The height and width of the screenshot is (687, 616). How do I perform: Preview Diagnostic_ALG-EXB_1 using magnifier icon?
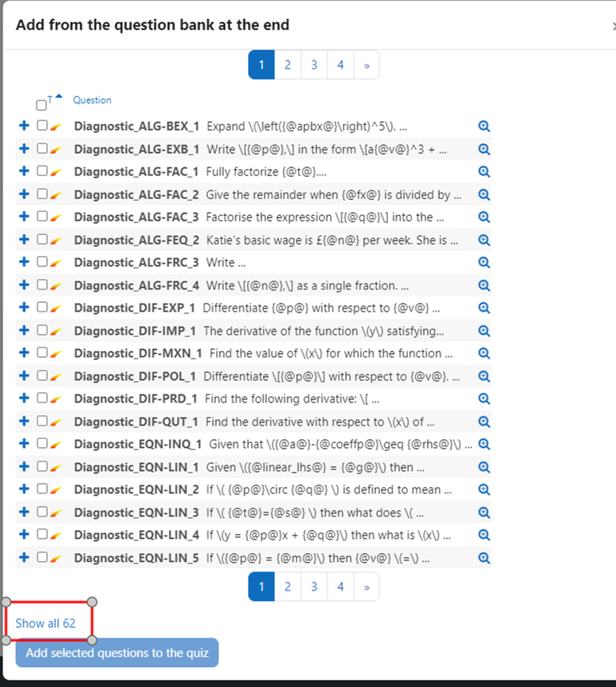(484, 149)
